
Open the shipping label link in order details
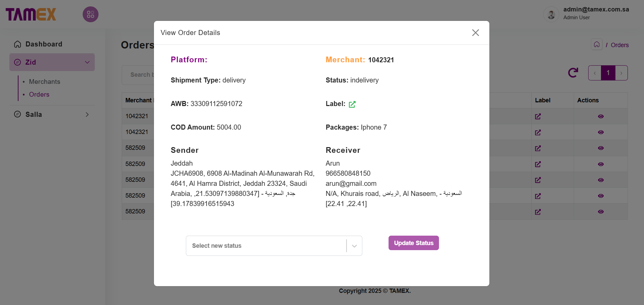(352, 104)
